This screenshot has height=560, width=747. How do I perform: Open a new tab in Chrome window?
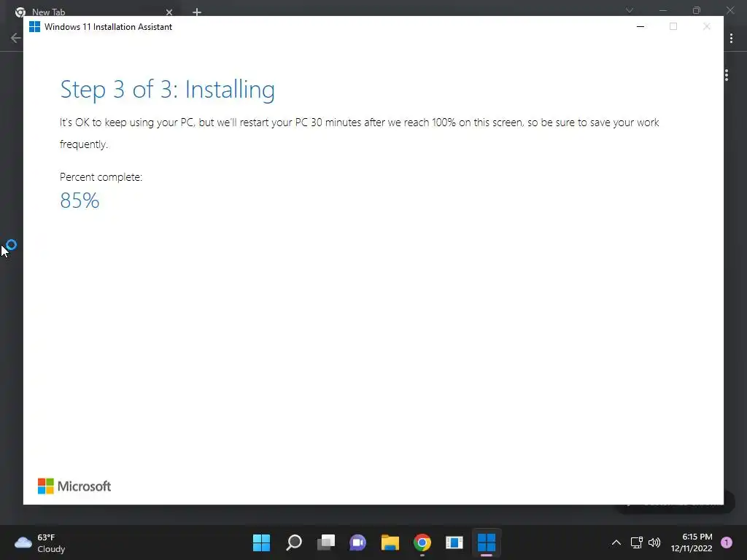[197, 12]
